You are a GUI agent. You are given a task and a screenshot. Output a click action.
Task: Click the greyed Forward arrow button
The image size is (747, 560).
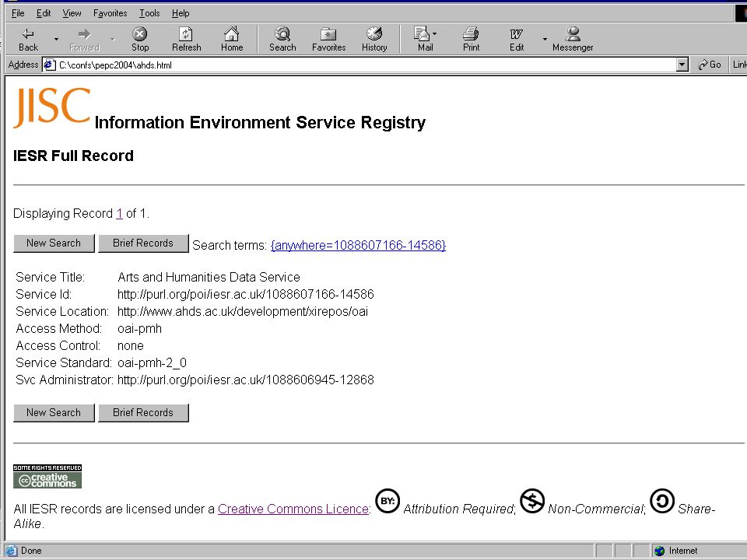84,40
